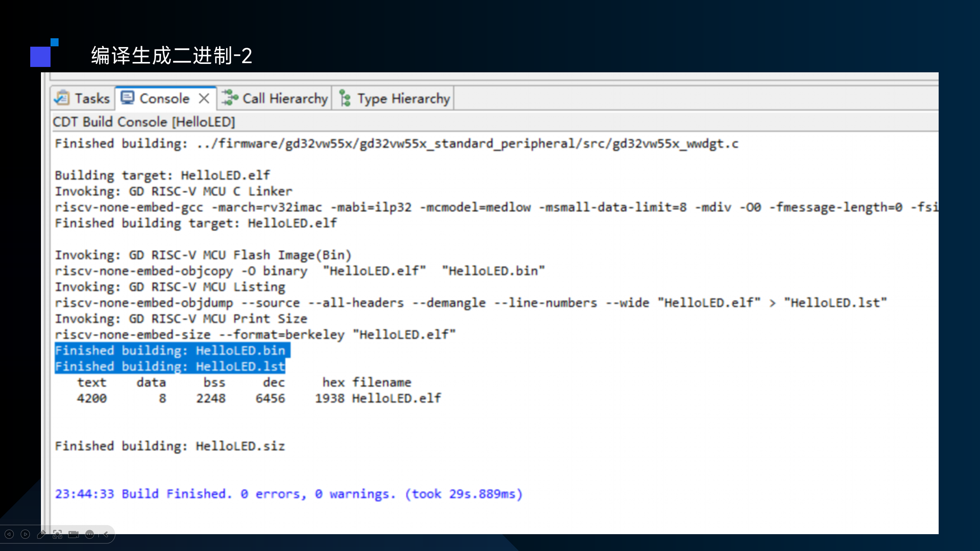The height and width of the screenshot is (551, 980).
Task: Click the 'Invoking: GD RISC-V MCU C Linker' line
Action: coord(174,191)
